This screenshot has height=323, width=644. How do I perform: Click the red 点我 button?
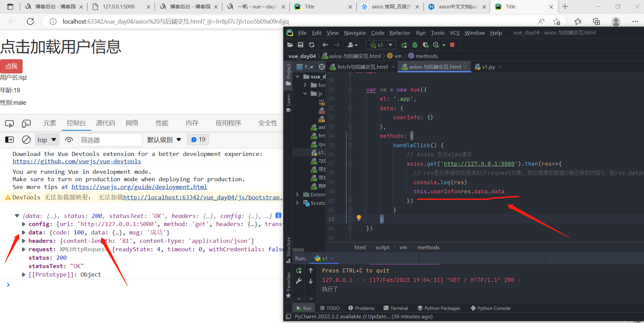point(11,66)
